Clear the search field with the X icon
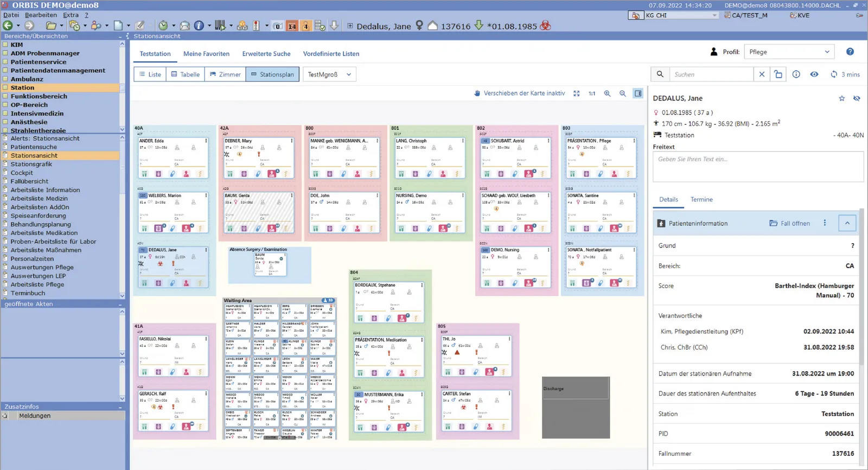The width and height of the screenshot is (868, 470). [762, 74]
